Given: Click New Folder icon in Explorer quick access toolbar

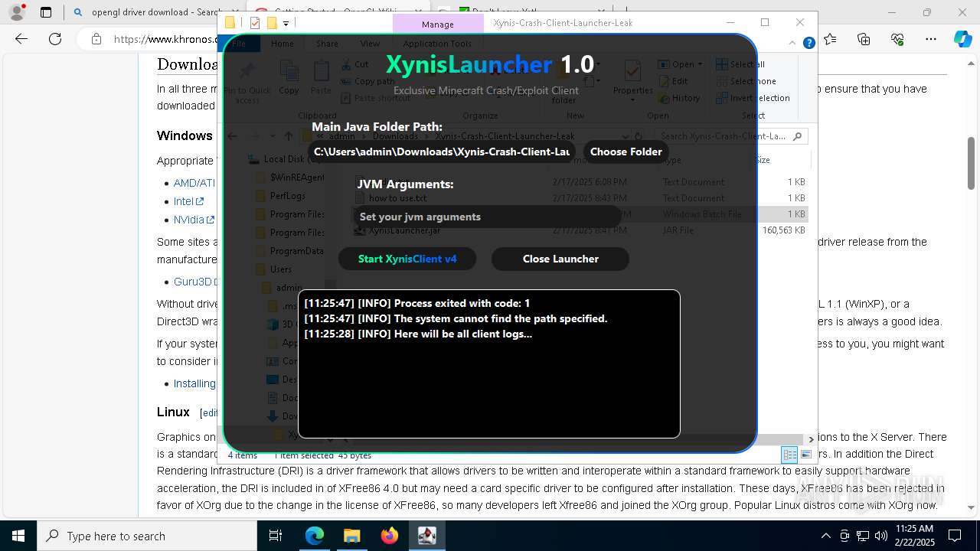Looking at the screenshot, I should 271,23.
